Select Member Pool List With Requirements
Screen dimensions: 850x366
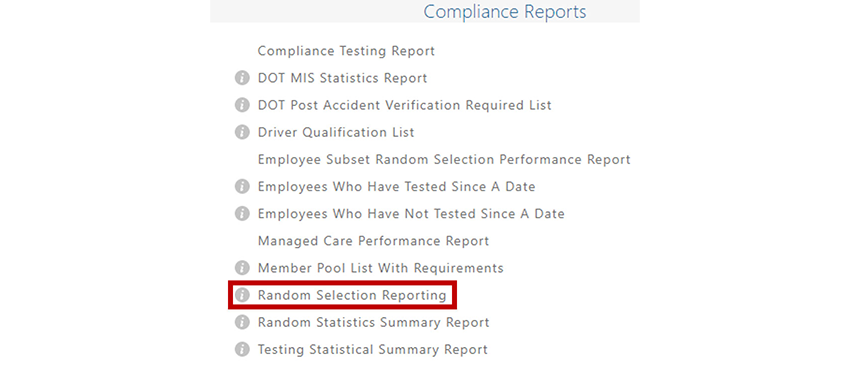pyautogui.click(x=381, y=268)
